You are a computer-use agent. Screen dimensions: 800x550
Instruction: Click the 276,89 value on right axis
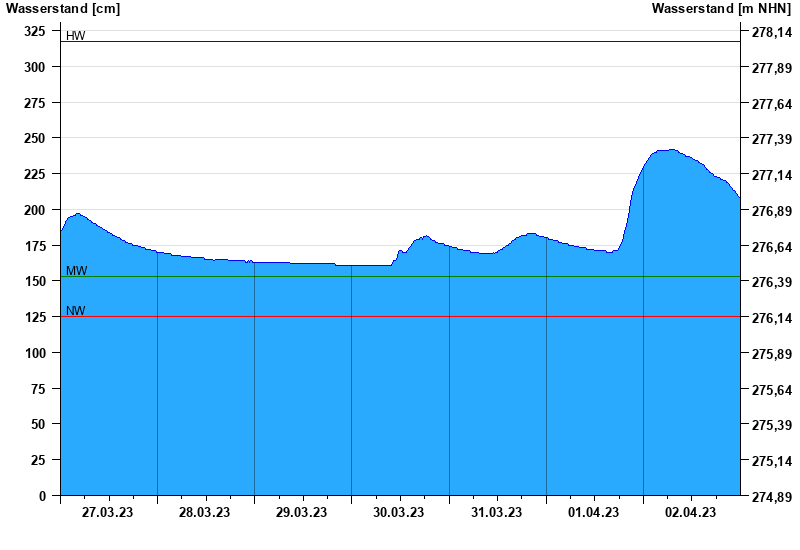click(x=772, y=210)
